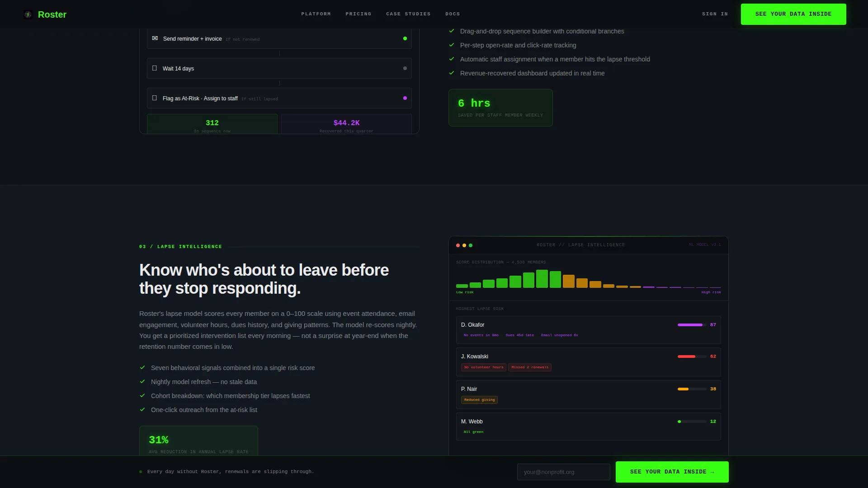Select the J. Kowalski member row

[589, 362]
